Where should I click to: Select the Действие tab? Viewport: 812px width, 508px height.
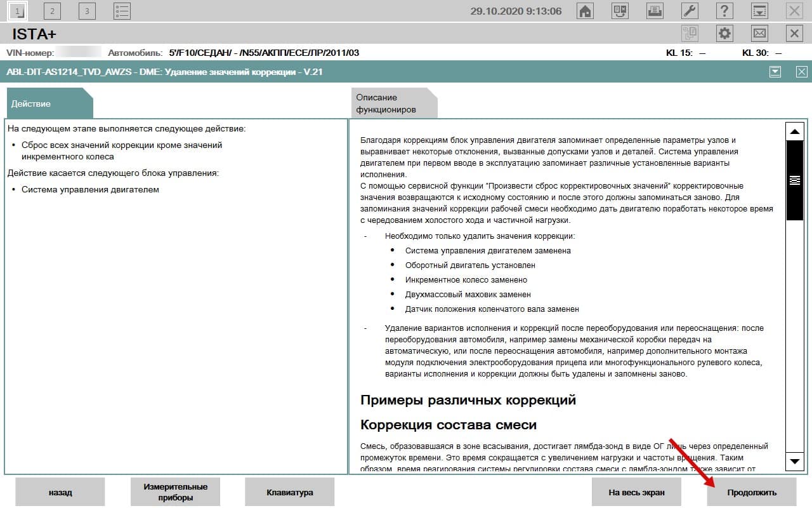(49, 104)
